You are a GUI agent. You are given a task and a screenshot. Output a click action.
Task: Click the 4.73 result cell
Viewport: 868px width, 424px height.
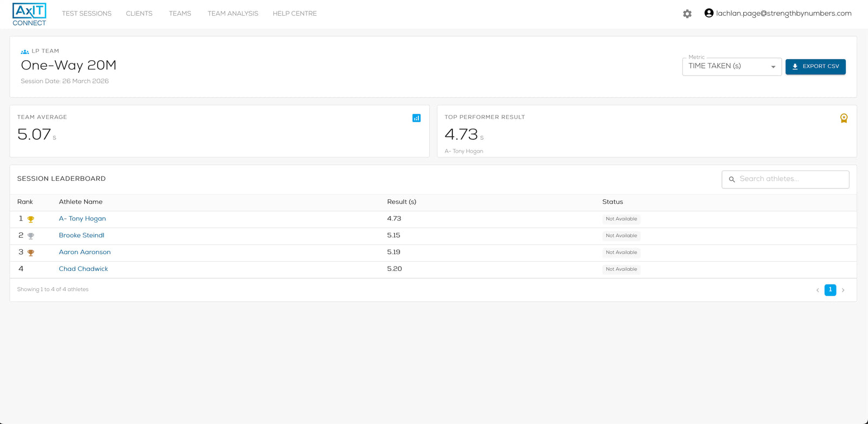(x=394, y=219)
